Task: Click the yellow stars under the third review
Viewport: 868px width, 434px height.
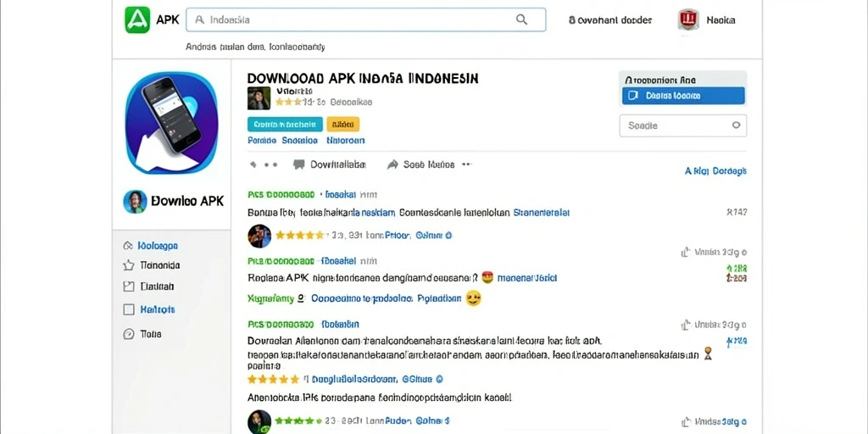Action: coord(274,380)
